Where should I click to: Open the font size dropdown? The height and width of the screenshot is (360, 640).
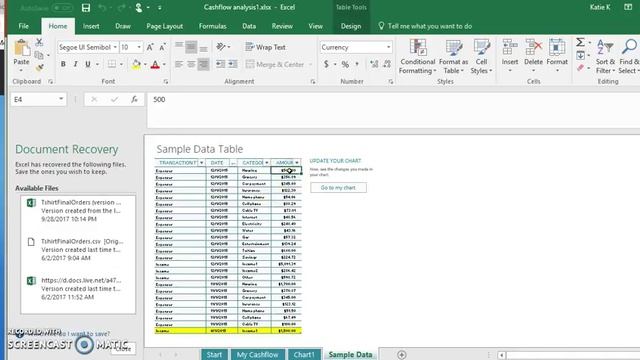(139, 47)
